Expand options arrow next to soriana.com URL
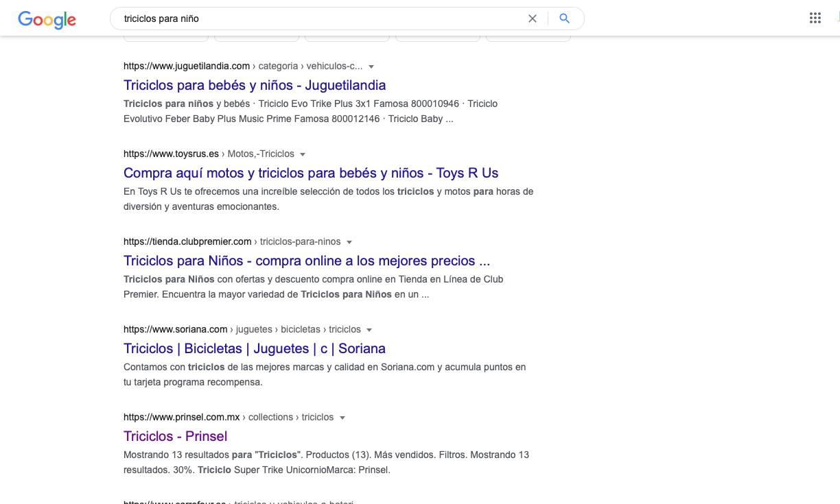The width and height of the screenshot is (840, 504). pyautogui.click(x=369, y=330)
